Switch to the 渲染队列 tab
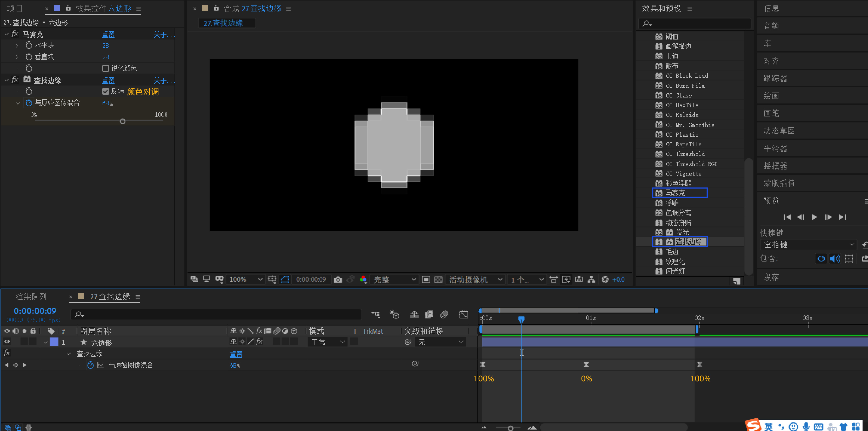Image resolution: width=868 pixels, height=431 pixels. (31, 296)
